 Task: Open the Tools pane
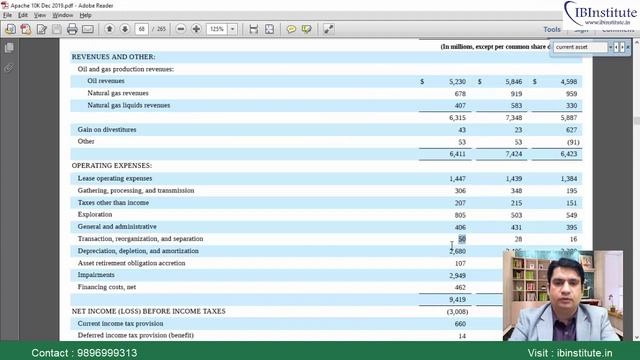[552, 29]
